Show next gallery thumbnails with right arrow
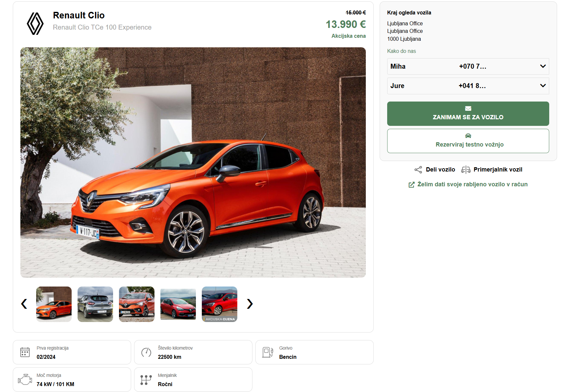This screenshot has height=392, width=564. [x=250, y=304]
